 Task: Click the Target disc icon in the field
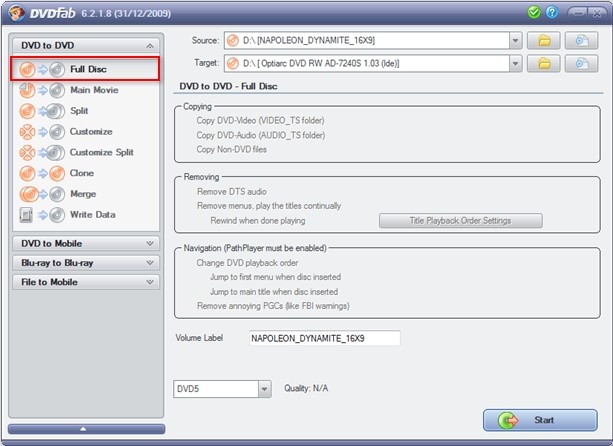click(233, 63)
